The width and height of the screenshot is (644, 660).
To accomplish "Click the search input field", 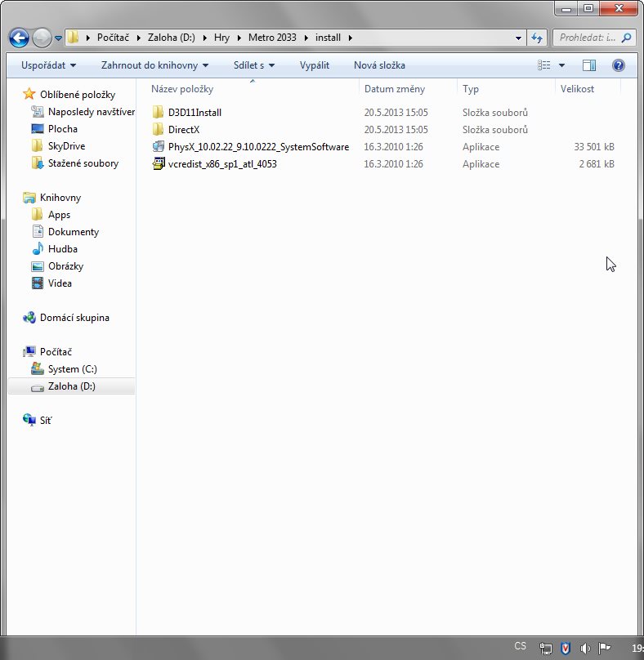I will point(588,38).
